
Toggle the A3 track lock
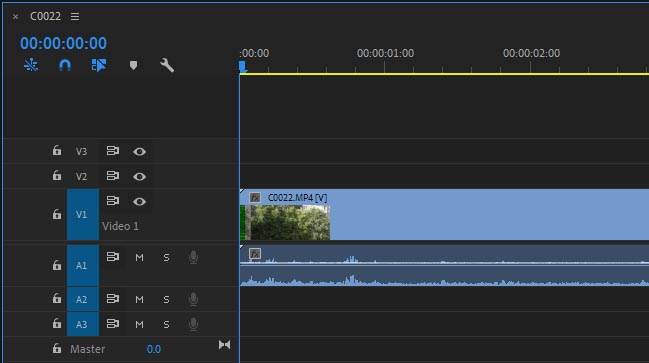tap(57, 323)
